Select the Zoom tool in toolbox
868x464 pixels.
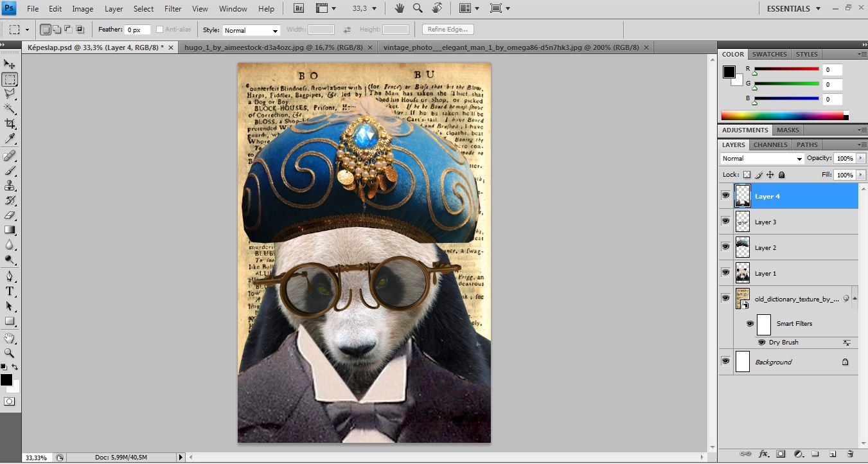(10, 353)
